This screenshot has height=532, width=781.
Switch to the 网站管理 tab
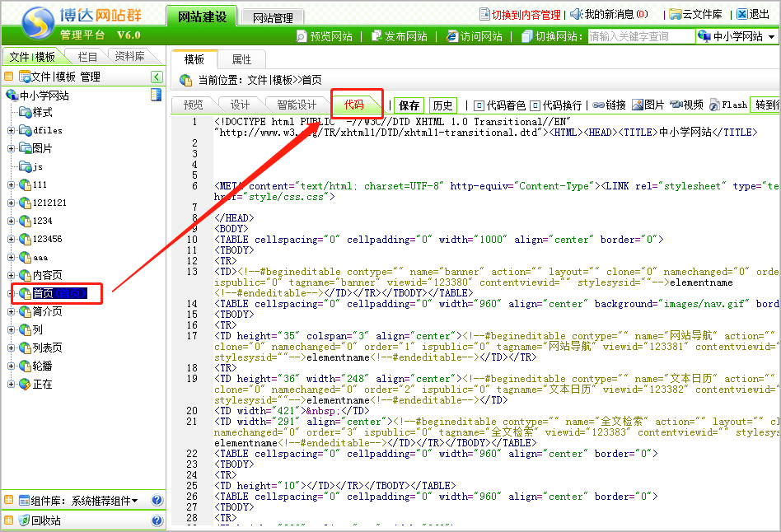tap(274, 17)
